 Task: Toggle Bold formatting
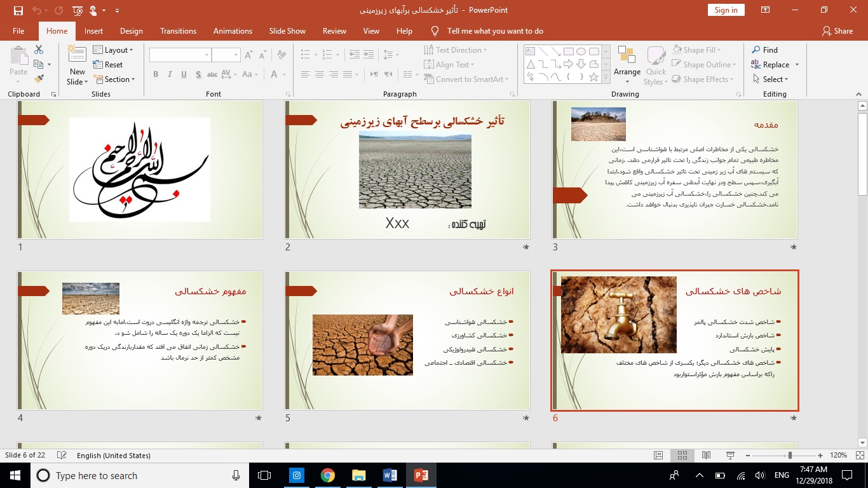click(x=156, y=74)
